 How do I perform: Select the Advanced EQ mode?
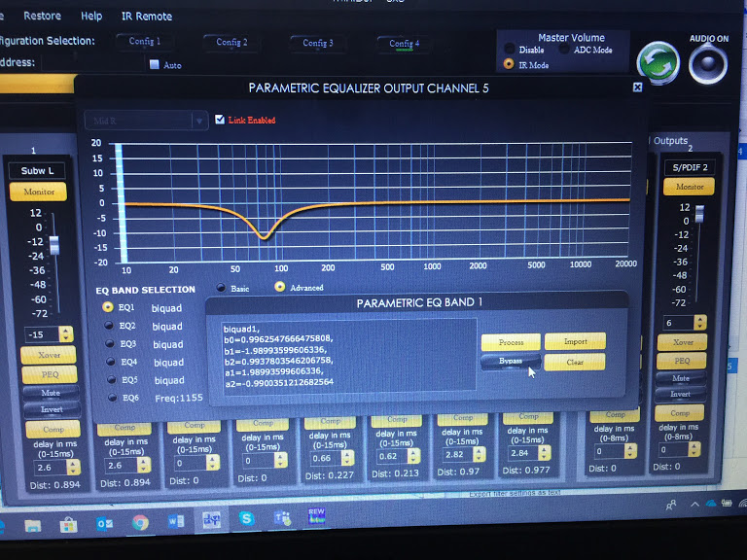pos(280,286)
